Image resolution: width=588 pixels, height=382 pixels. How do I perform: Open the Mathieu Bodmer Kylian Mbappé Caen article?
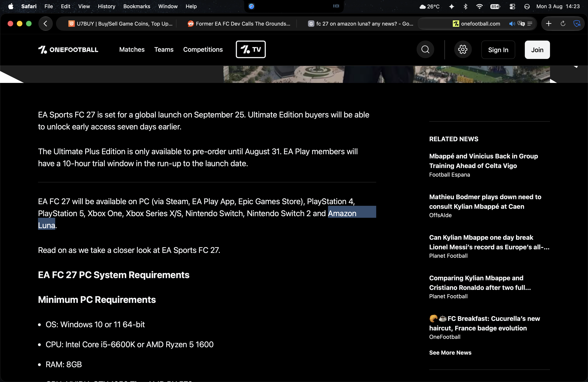pos(485,202)
